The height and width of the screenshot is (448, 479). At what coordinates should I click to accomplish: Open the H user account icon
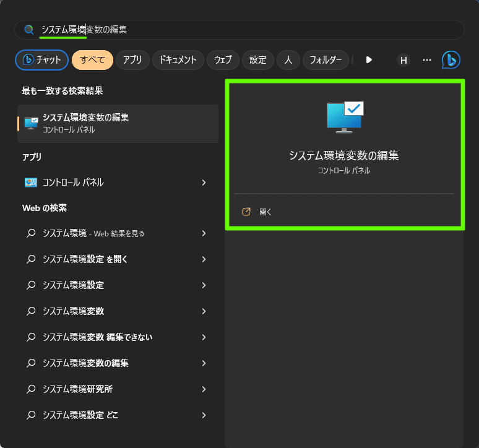403,60
